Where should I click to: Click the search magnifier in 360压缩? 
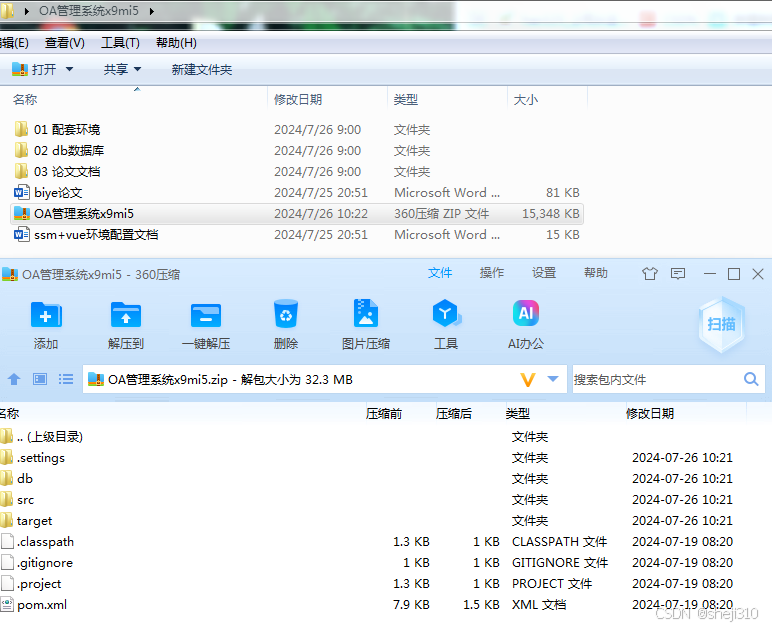pyautogui.click(x=751, y=379)
